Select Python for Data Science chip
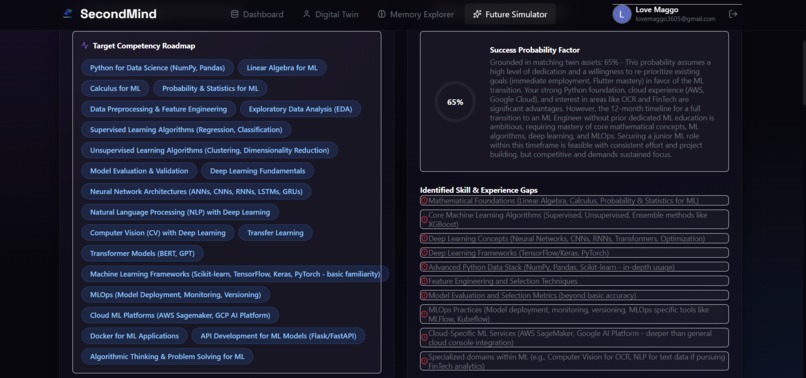Viewport: 806px width, 378px height. [157, 68]
